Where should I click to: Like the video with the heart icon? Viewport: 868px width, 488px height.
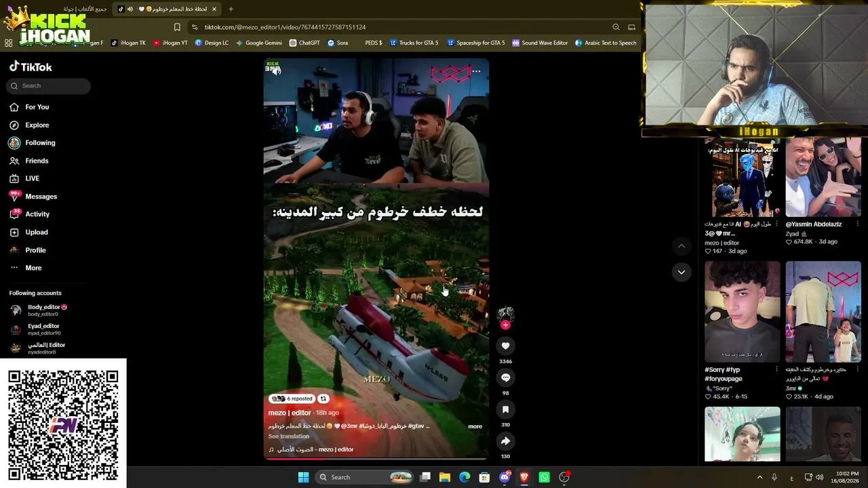(505, 346)
